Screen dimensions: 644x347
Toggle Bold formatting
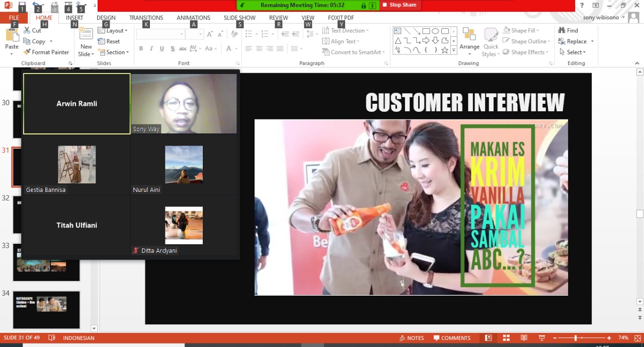pyautogui.click(x=141, y=49)
